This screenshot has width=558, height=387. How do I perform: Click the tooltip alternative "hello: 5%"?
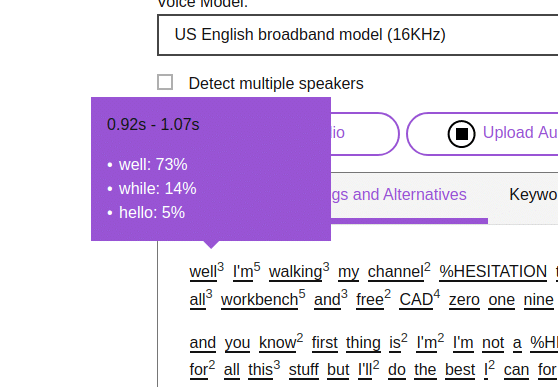point(152,213)
